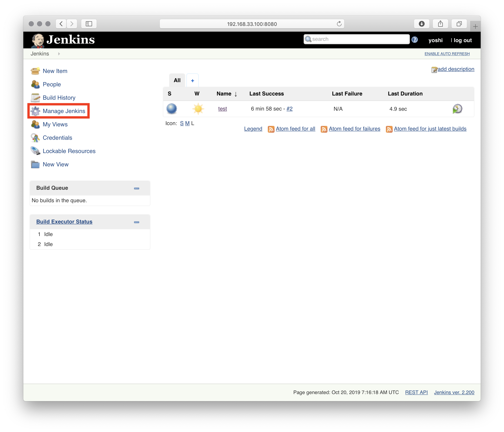Click the My Views icon
The image size is (504, 432).
[x=35, y=124]
